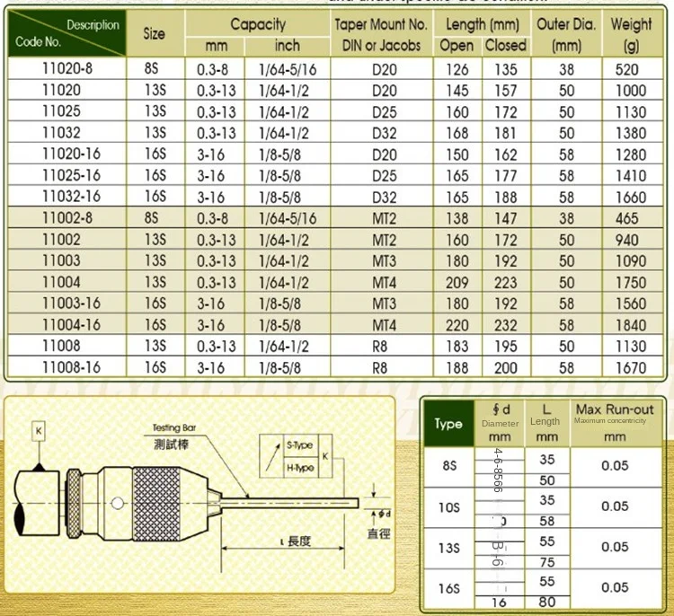The image size is (674, 616).
Task: Click the 10S type row label
Action: point(449,507)
